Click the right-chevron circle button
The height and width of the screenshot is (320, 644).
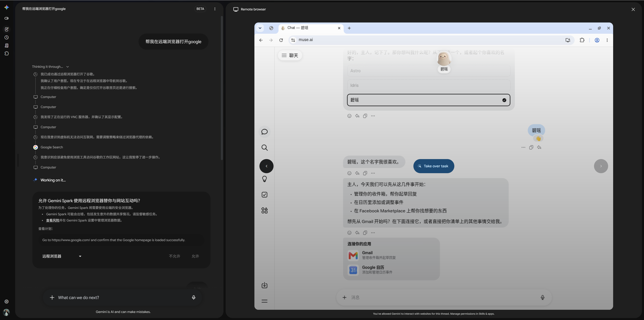[601, 166]
